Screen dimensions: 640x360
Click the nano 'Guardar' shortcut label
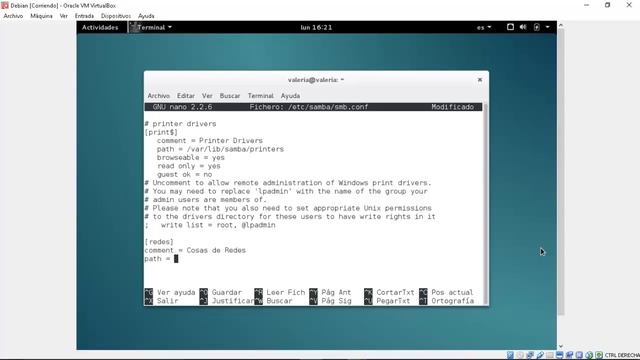(227, 292)
